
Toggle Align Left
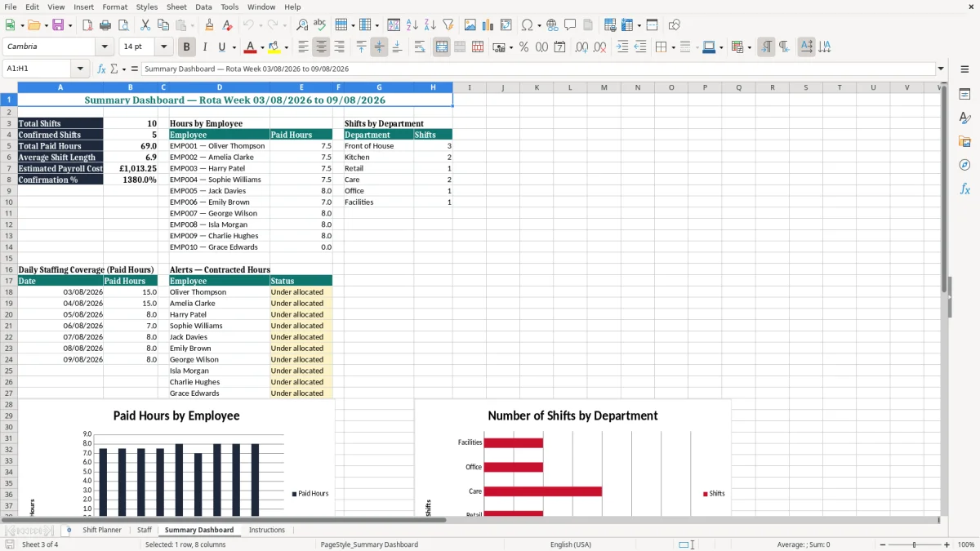coord(303,47)
